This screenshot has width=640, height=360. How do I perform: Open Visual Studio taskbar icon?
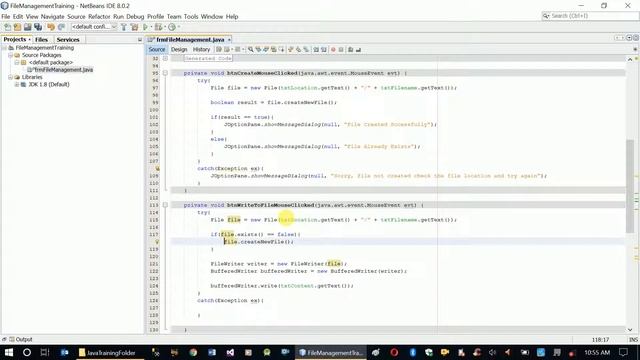click(230, 352)
